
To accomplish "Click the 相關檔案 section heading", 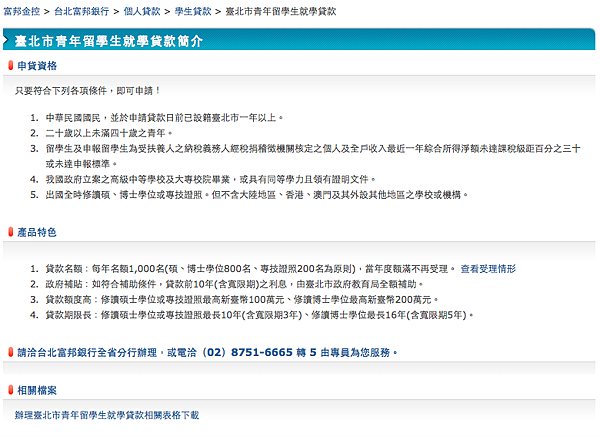I will [37, 390].
